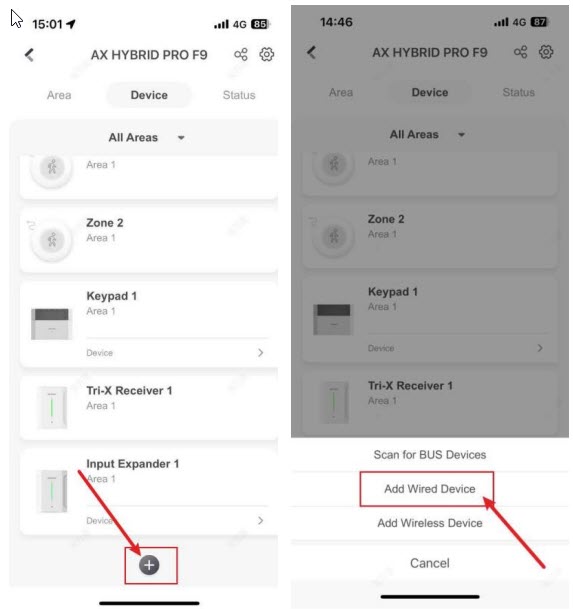Choose Scan for BUS Devices option

[x=430, y=455]
